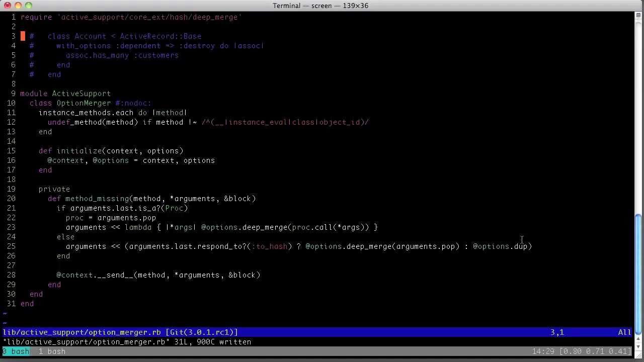
Task: Click the window title 'Terminal — screen — 139×36'
Action: (x=320, y=6)
